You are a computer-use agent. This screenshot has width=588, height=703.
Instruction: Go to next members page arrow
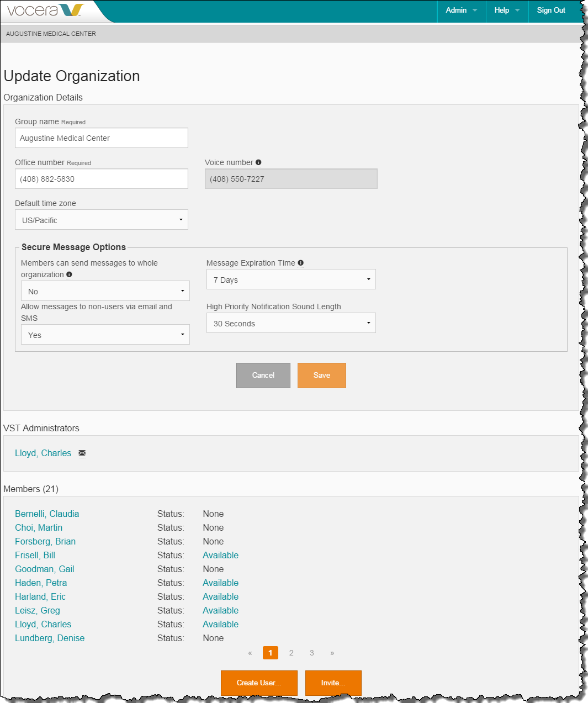pos(332,653)
